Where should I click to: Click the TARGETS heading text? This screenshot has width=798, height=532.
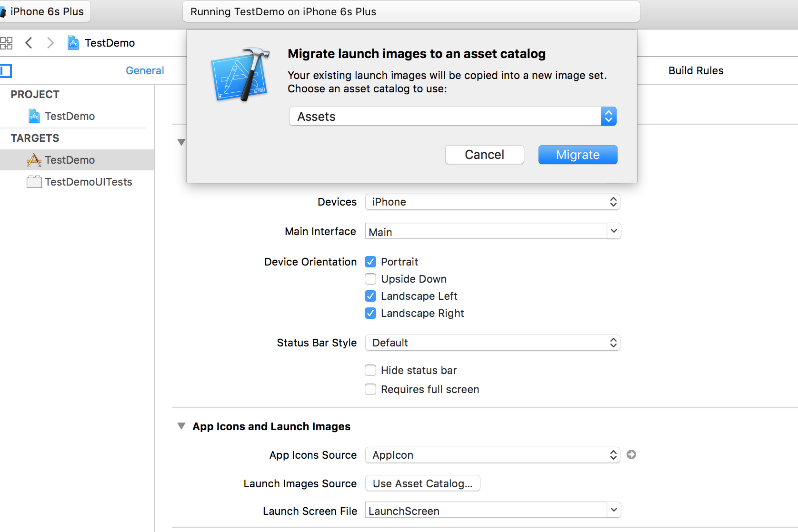[35, 138]
